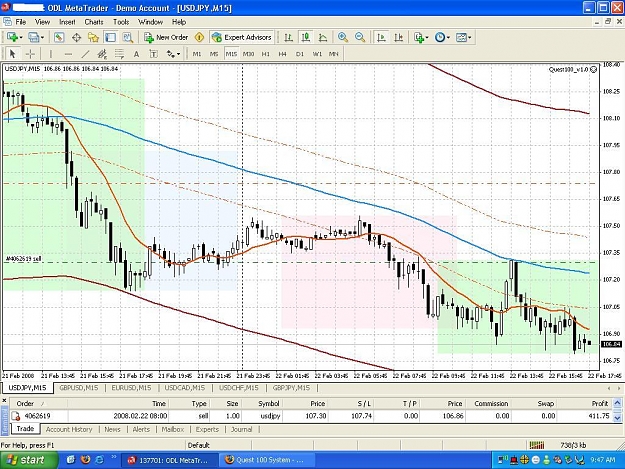Open the Insert menu
Image resolution: width=625 pixels, height=469 pixels.
tap(67, 22)
